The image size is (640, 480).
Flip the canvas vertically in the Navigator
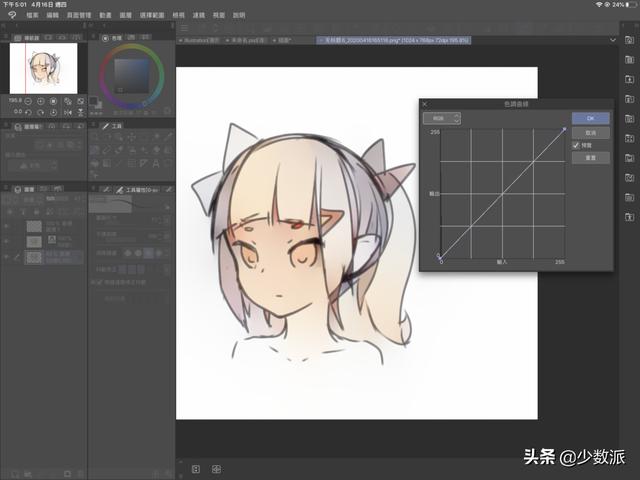coord(81,112)
